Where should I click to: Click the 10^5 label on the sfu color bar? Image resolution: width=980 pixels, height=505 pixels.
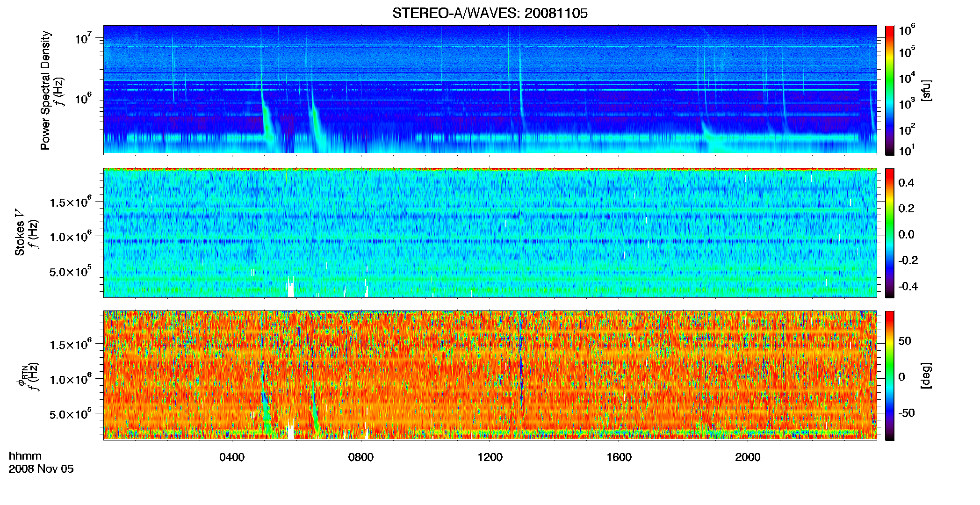click(x=907, y=51)
